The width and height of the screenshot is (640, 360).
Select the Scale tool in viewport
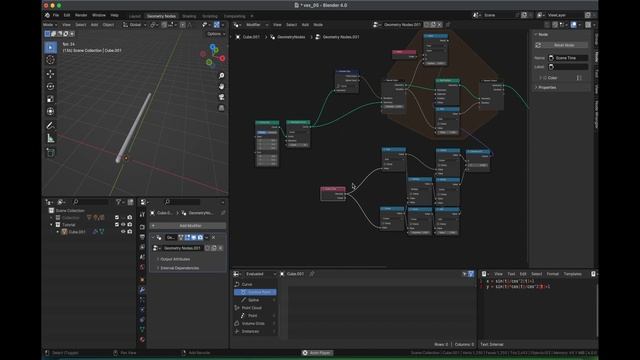pos(50,99)
